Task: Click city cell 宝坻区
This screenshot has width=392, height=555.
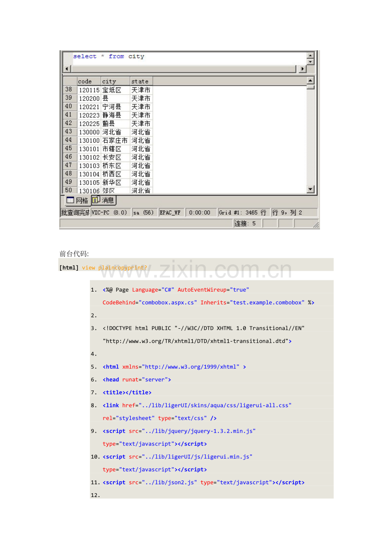Action: 115,90
